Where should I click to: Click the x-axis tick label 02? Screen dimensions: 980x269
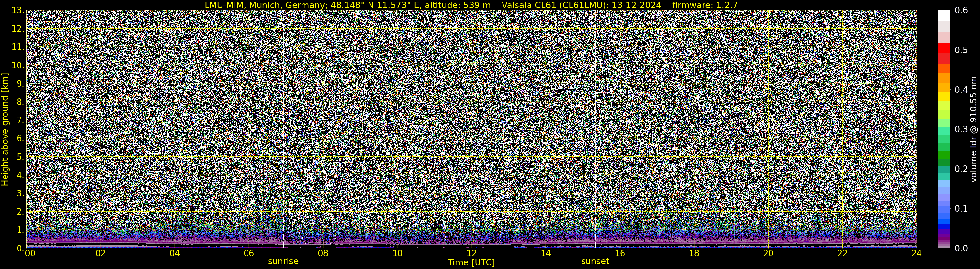tap(101, 253)
